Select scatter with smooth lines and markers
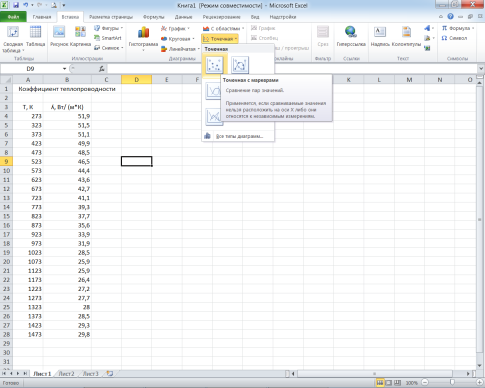This screenshot has width=485, height=388. pyautogui.click(x=240, y=65)
